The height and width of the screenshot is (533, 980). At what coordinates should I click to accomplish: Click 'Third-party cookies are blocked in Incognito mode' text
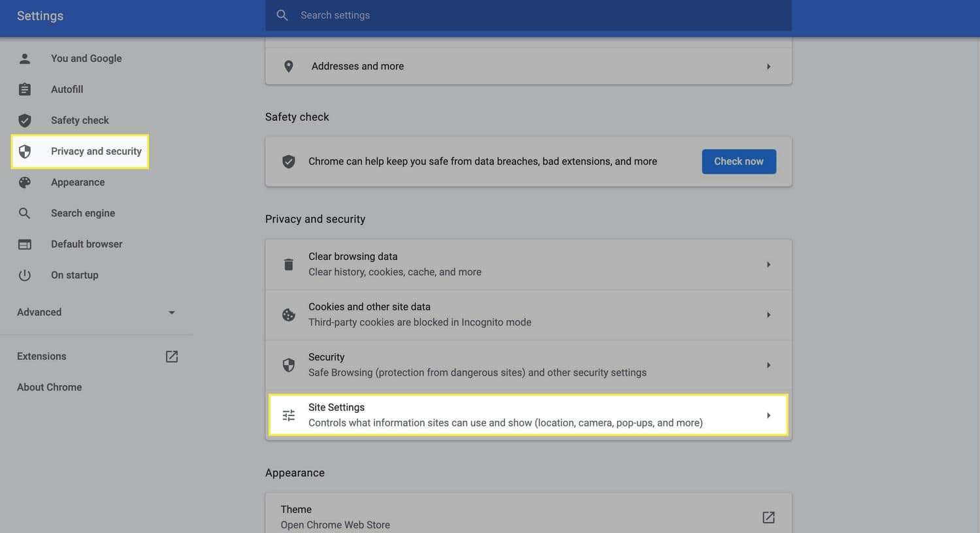420,323
